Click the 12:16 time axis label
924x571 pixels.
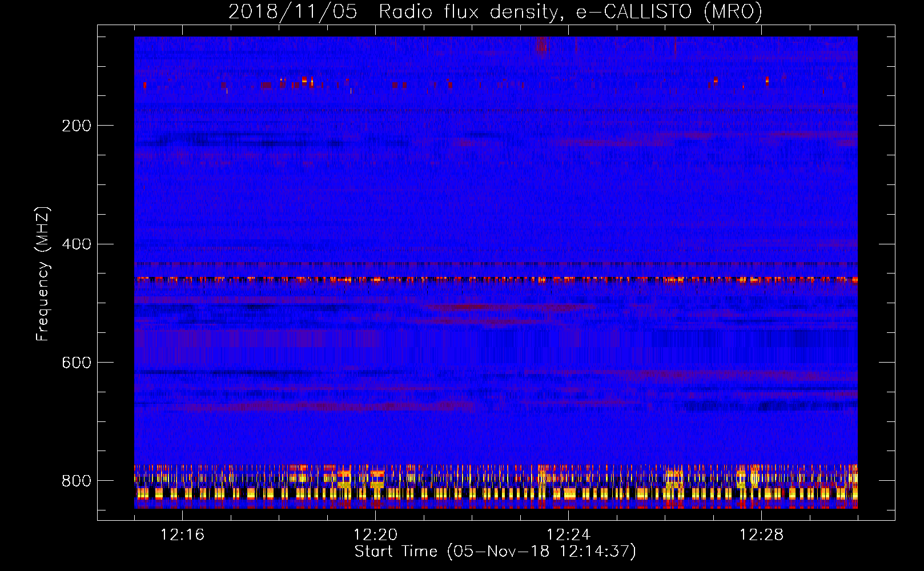182,535
